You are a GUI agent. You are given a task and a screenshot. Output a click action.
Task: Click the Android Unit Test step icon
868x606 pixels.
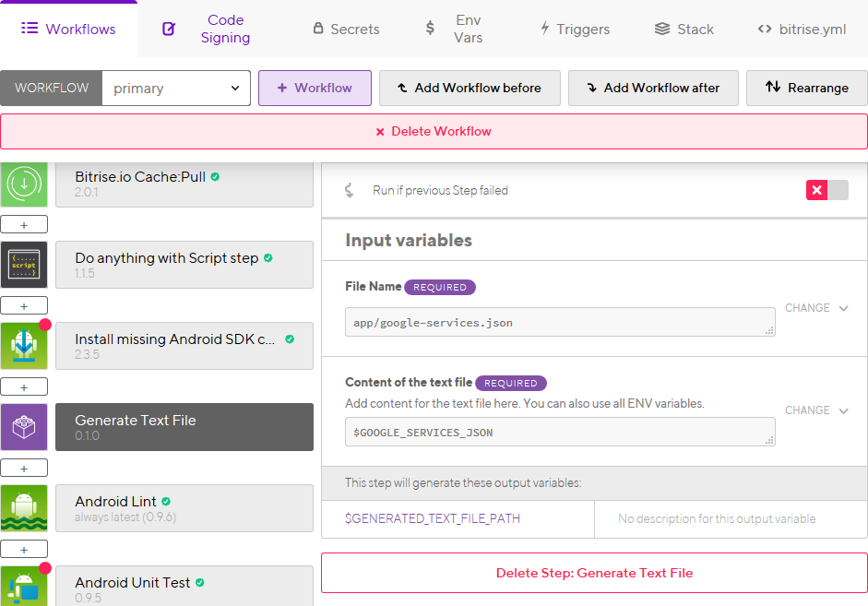click(x=24, y=588)
